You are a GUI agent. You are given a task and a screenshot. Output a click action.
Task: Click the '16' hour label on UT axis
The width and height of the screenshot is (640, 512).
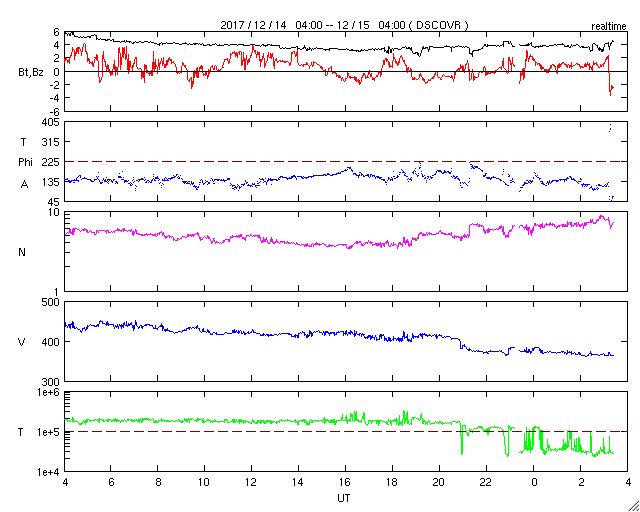(345, 482)
